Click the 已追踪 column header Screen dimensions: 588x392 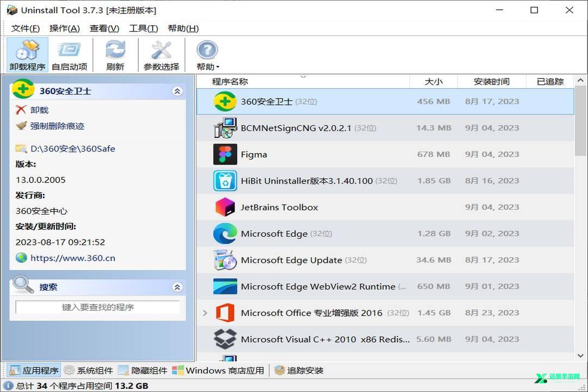coord(550,82)
